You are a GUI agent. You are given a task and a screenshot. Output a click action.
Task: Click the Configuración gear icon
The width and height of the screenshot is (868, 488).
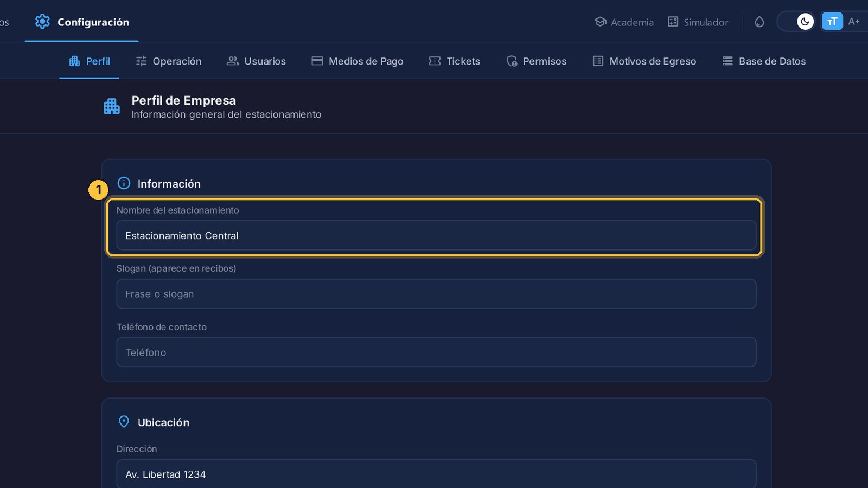tap(42, 22)
